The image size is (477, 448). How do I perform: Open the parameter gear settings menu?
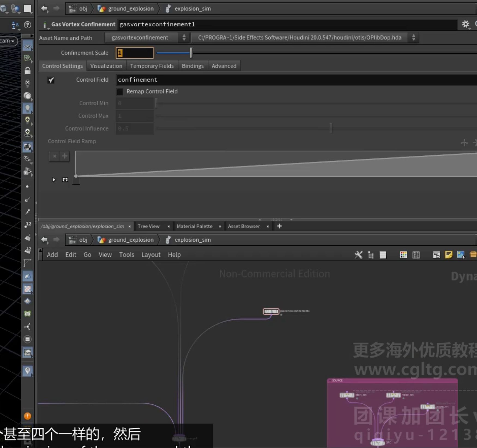(466, 24)
